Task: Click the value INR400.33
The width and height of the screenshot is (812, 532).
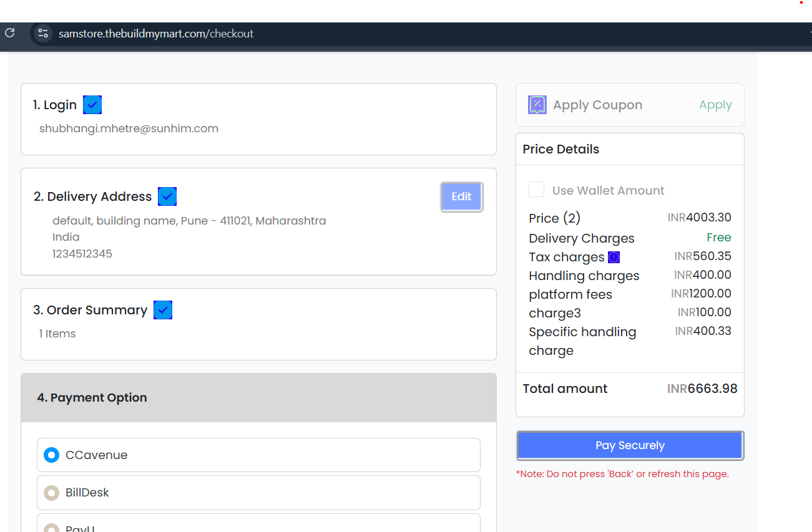Action: [703, 331]
